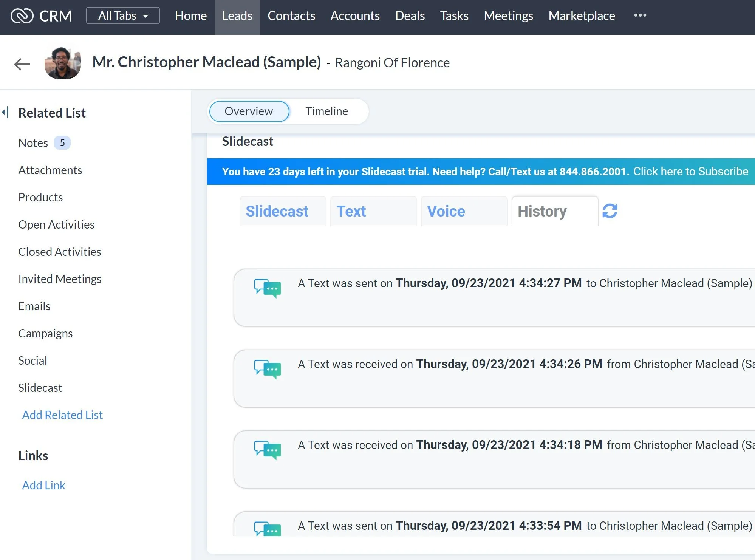The height and width of the screenshot is (560, 755).
Task: Open the history entry sent at 4:34:27 PM
Action: (494, 298)
